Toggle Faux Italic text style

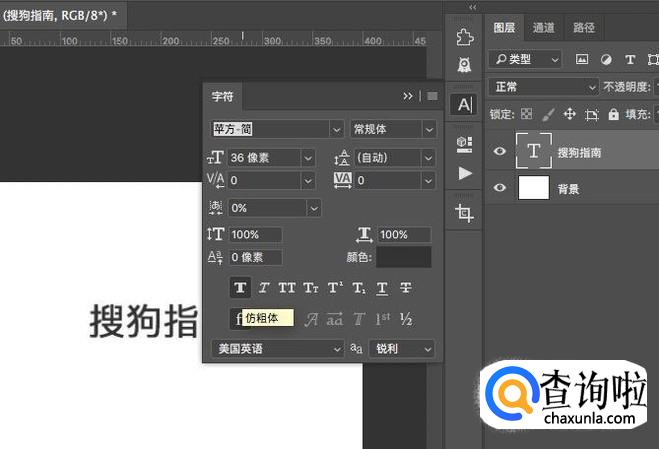pos(264,288)
